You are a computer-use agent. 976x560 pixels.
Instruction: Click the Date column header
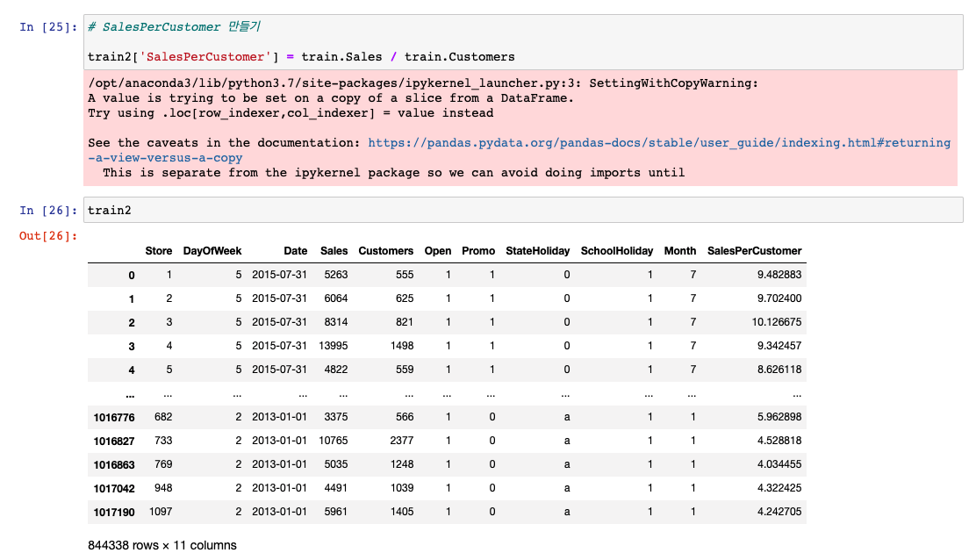[296, 251]
